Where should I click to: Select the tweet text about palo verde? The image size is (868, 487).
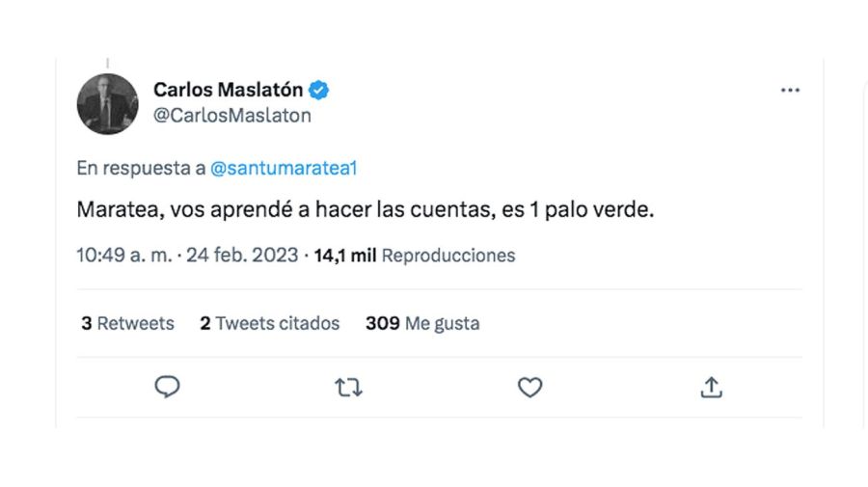(x=366, y=209)
